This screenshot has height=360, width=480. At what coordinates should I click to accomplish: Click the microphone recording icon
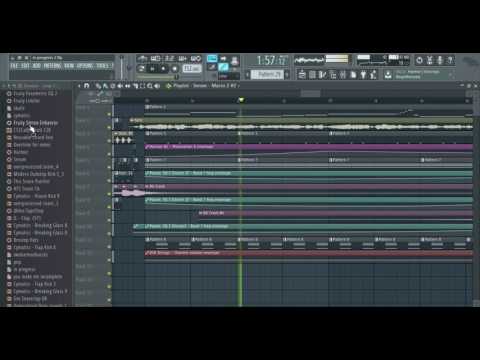[440, 60]
